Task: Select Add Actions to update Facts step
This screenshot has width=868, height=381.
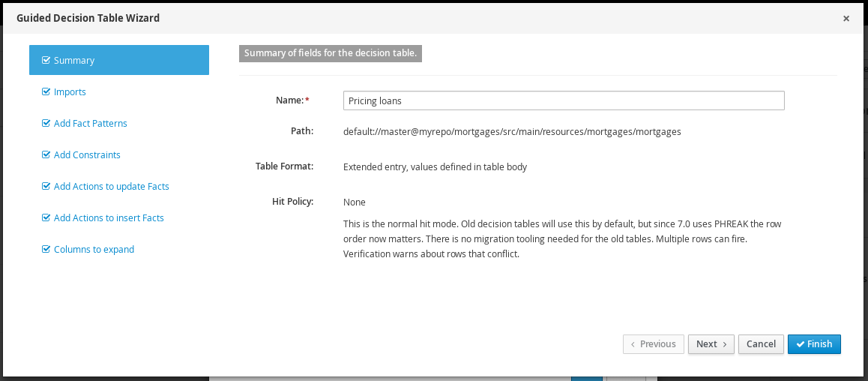Action: (x=111, y=187)
